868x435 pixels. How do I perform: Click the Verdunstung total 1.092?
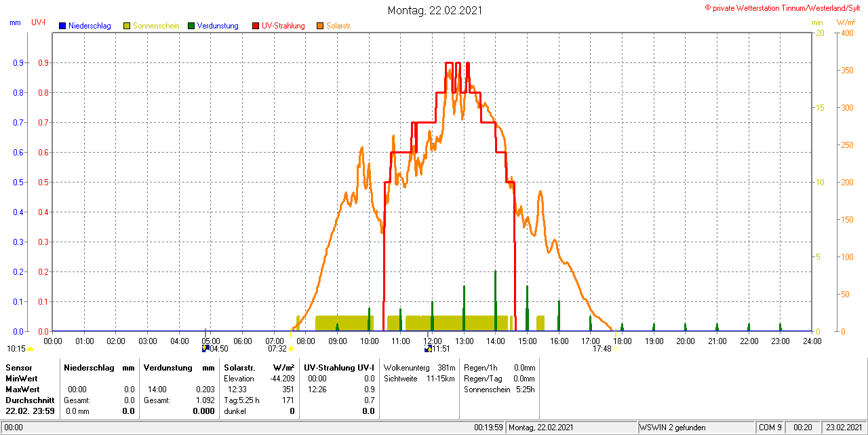pyautogui.click(x=205, y=400)
